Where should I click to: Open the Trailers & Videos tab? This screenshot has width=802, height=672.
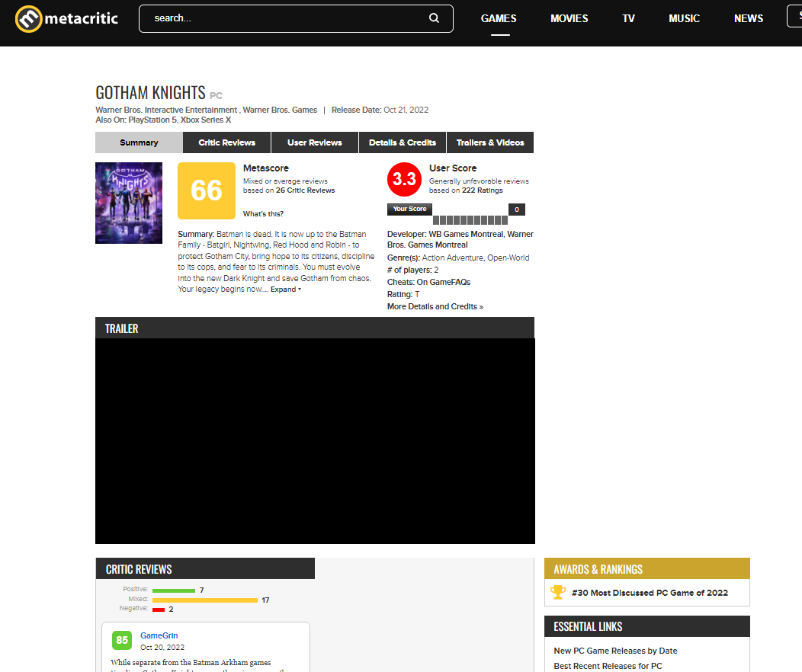pos(490,142)
